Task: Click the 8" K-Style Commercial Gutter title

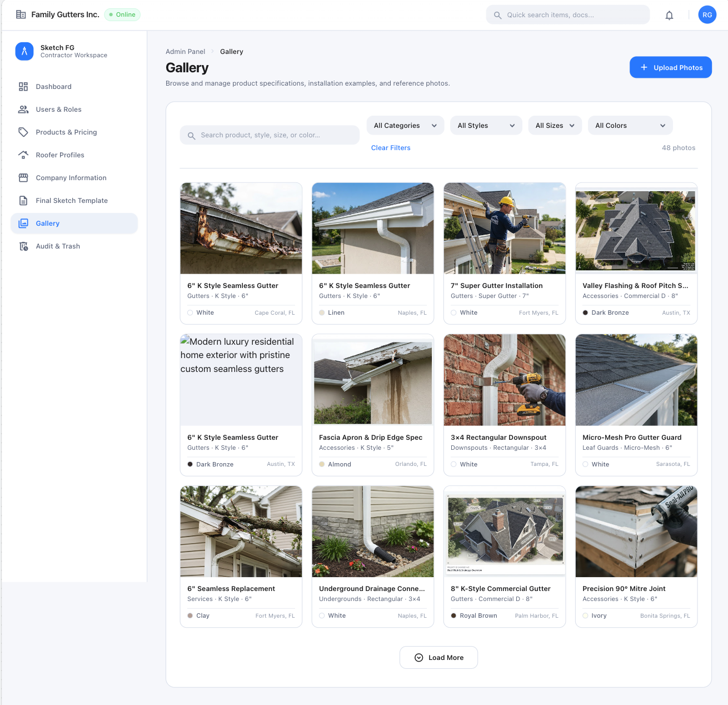Action: (500, 589)
